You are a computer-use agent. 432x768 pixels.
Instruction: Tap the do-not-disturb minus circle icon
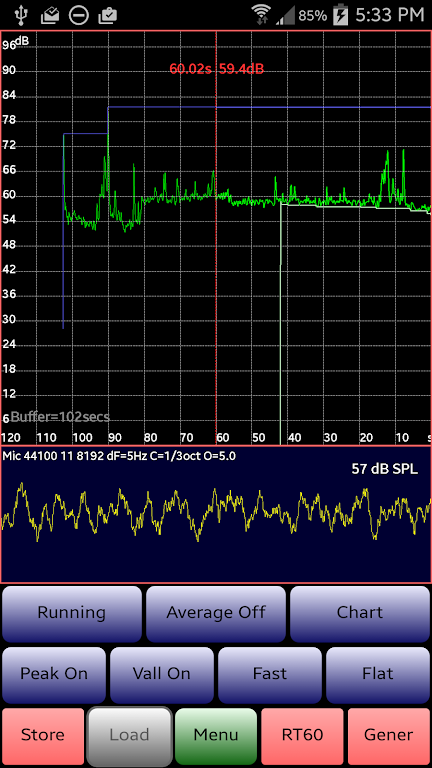[x=78, y=15]
